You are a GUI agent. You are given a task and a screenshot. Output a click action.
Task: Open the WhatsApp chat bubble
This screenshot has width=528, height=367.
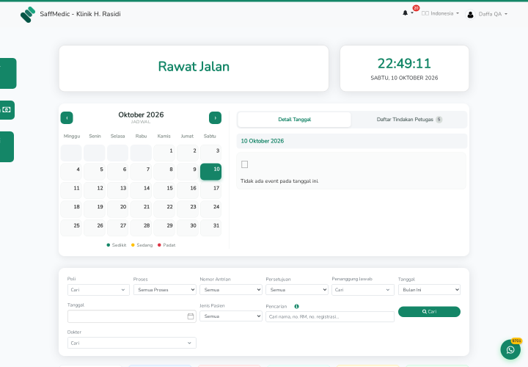click(x=510, y=349)
